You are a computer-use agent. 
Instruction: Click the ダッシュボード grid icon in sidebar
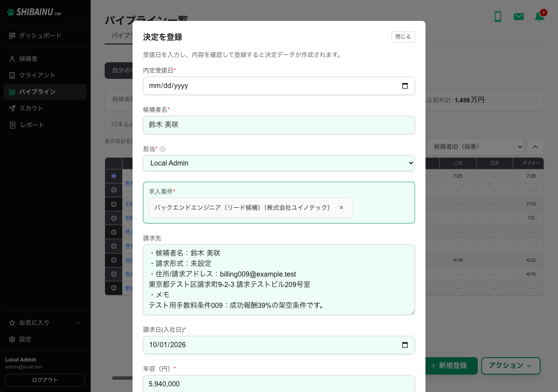[12, 36]
